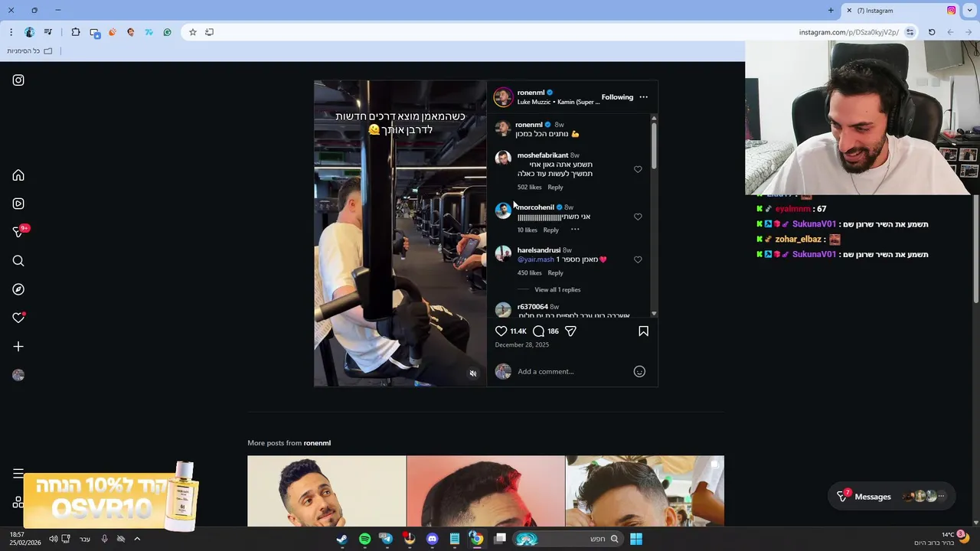980x551 pixels.
Task: Go to Instagram Home in sidebar
Action: click(x=18, y=175)
